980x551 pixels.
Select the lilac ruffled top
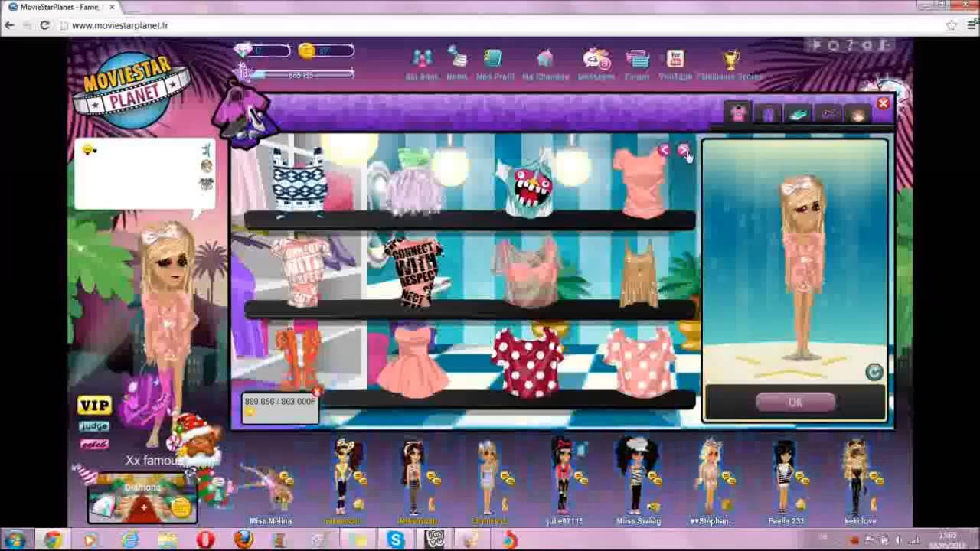coord(416,182)
